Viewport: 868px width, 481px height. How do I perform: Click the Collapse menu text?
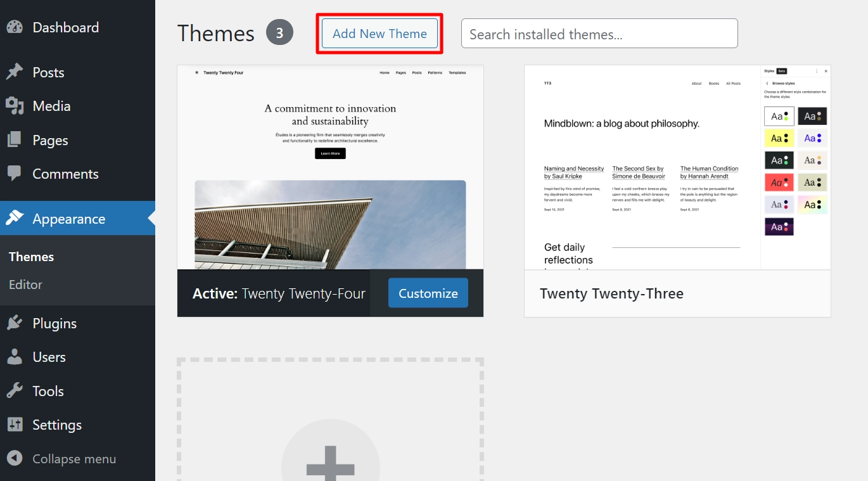pos(74,459)
